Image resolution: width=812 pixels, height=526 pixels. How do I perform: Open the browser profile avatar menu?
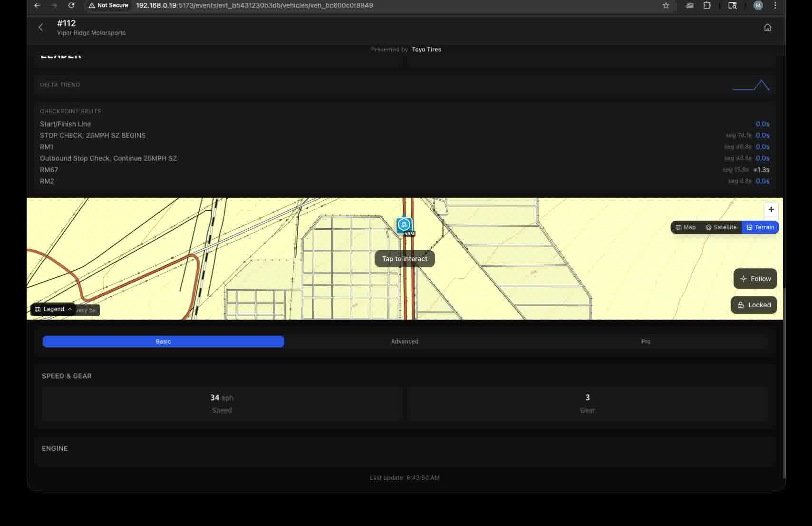[757, 5]
